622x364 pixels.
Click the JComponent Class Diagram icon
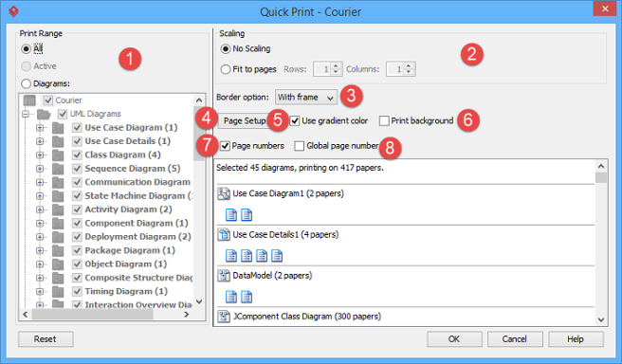(x=224, y=317)
